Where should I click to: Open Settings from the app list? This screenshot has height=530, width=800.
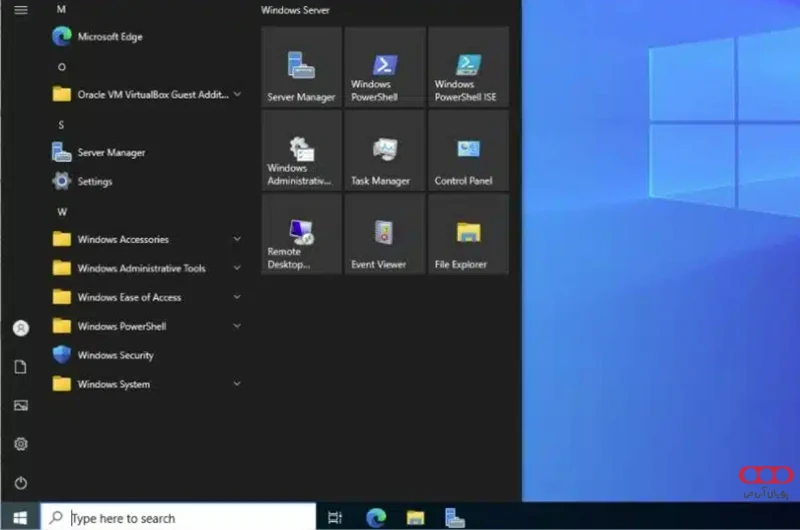coord(95,182)
